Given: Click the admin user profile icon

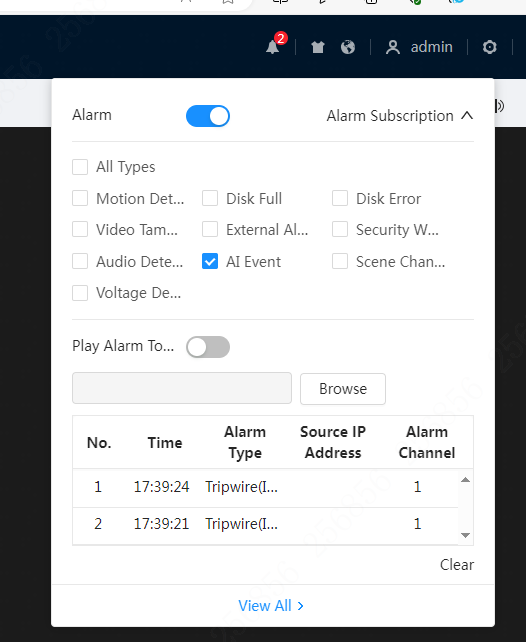Looking at the screenshot, I should pos(393,47).
